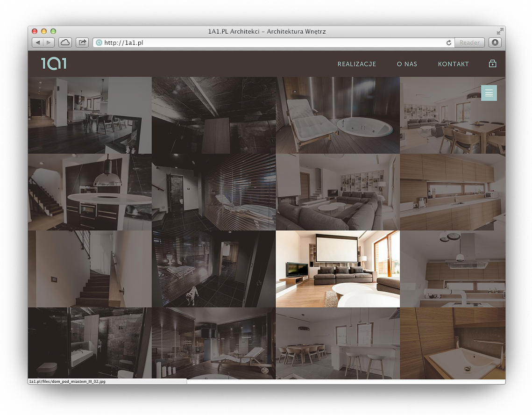
Task: Open the thumbnail with the small dog
Action: click(214, 269)
